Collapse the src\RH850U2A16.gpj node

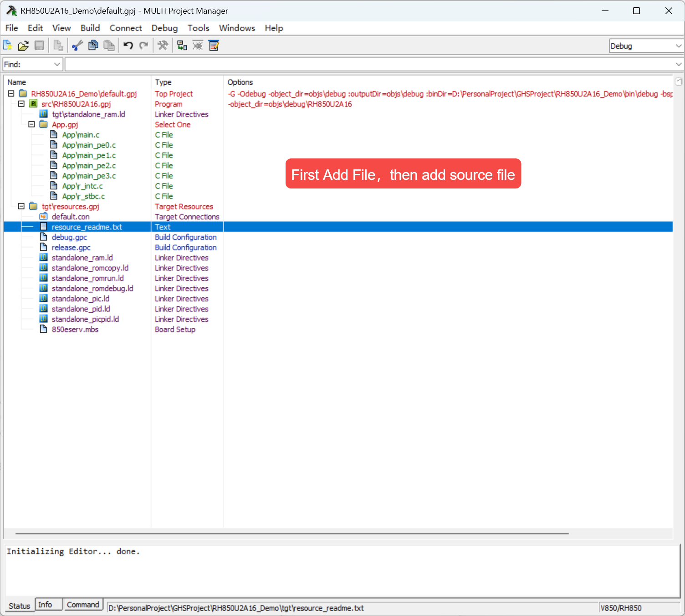(21, 104)
